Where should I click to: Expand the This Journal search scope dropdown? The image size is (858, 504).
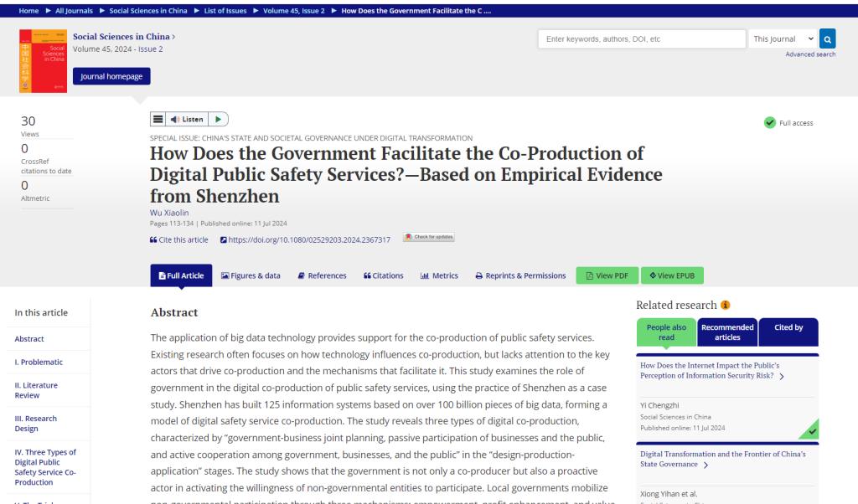(x=783, y=39)
